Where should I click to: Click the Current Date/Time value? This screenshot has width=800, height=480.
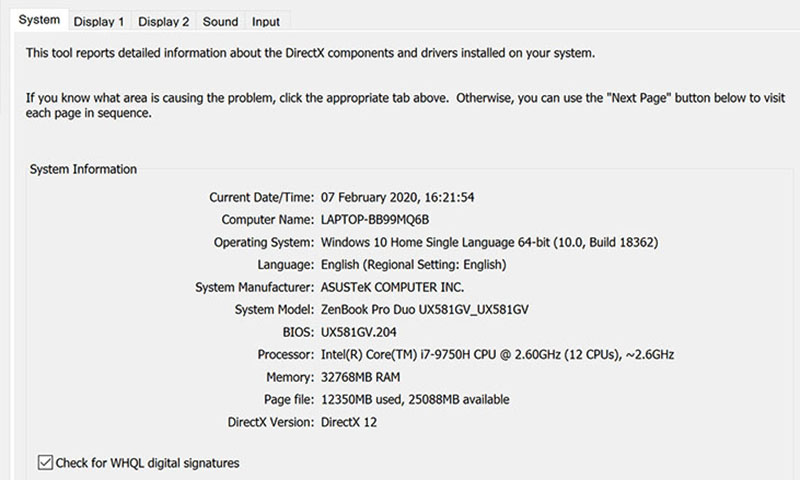(x=397, y=197)
